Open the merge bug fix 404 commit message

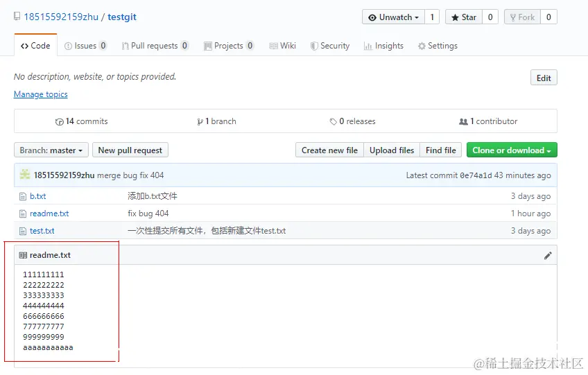[130, 175]
